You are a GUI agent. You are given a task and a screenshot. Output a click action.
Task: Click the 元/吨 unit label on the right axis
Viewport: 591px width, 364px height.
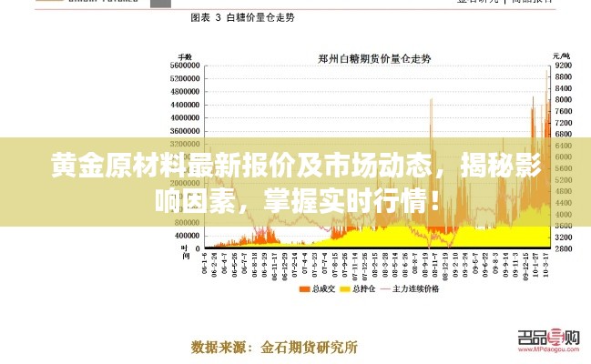pyautogui.click(x=562, y=56)
